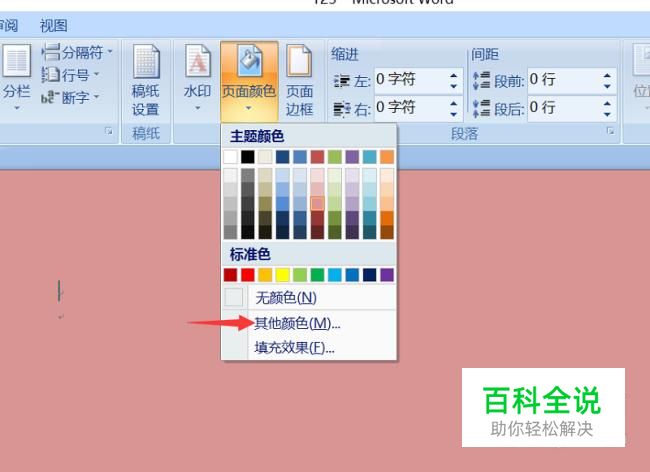Select red theme color swatch in top row
The height and width of the screenshot is (472, 650).
[x=317, y=157]
